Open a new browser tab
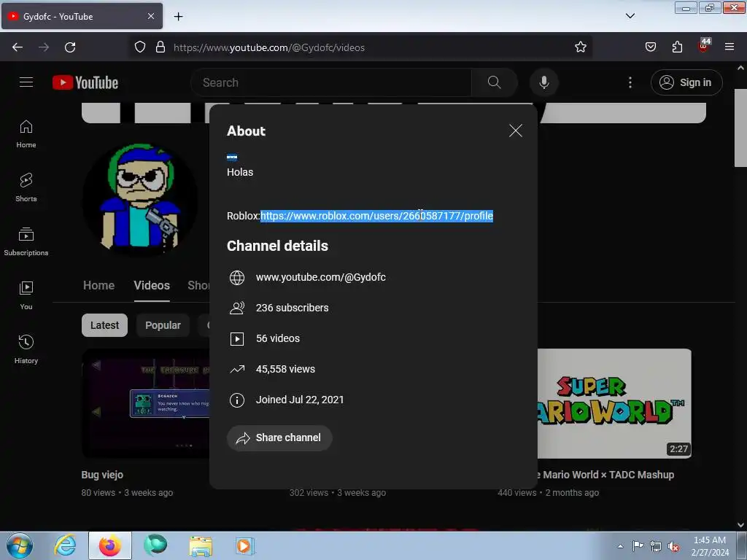The height and width of the screenshot is (560, 747). tap(178, 17)
